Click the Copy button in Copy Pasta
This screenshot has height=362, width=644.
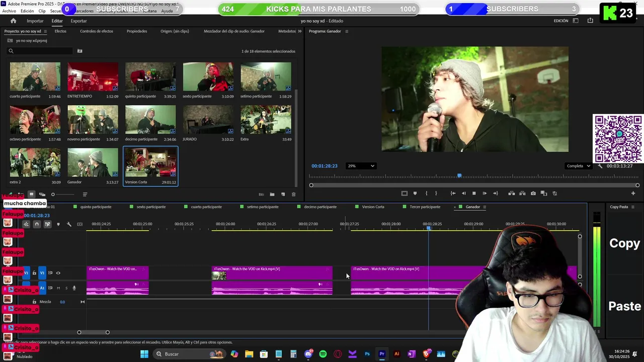(624, 243)
